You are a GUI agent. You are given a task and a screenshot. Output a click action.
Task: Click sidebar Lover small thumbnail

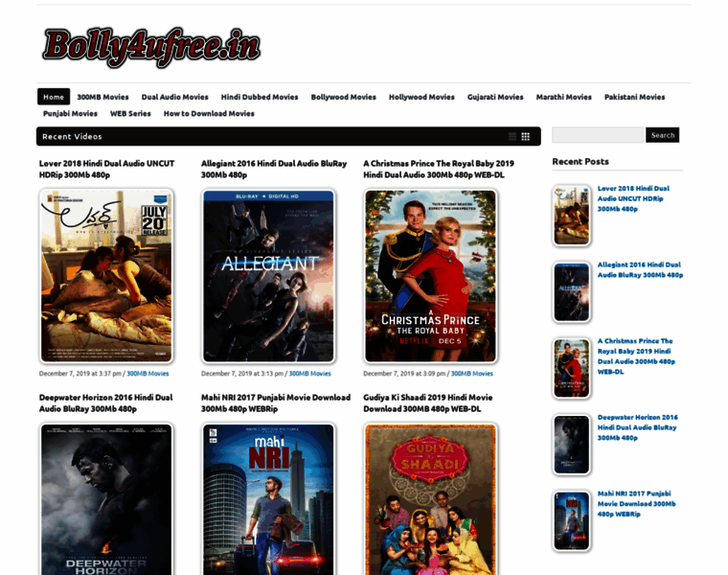[x=572, y=216]
